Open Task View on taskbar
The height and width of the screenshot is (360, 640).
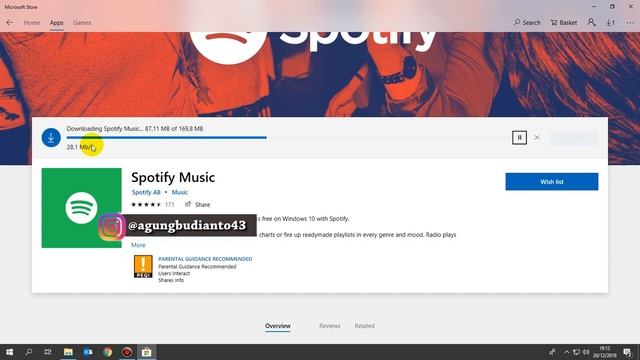tap(48, 352)
